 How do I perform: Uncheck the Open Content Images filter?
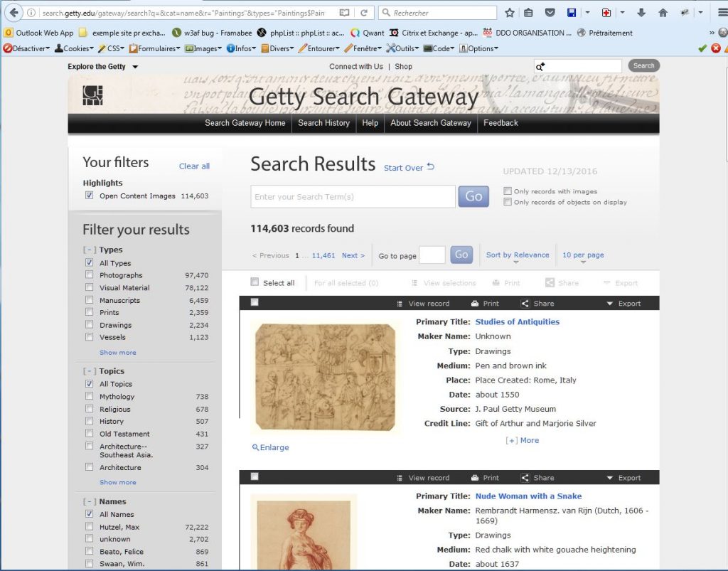pos(89,196)
